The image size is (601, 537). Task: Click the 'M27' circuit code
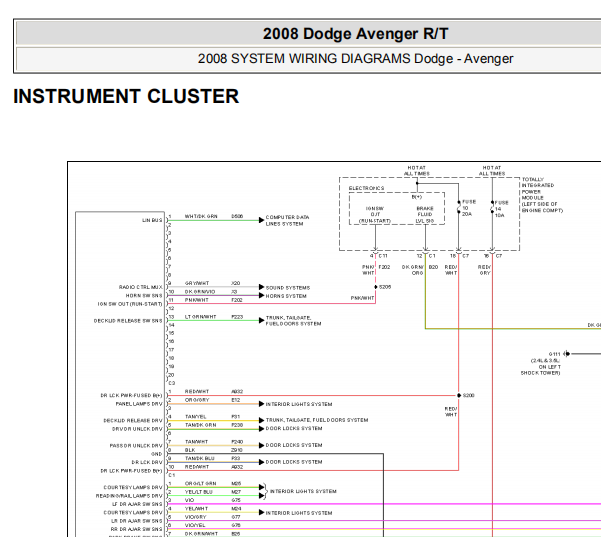(236, 492)
